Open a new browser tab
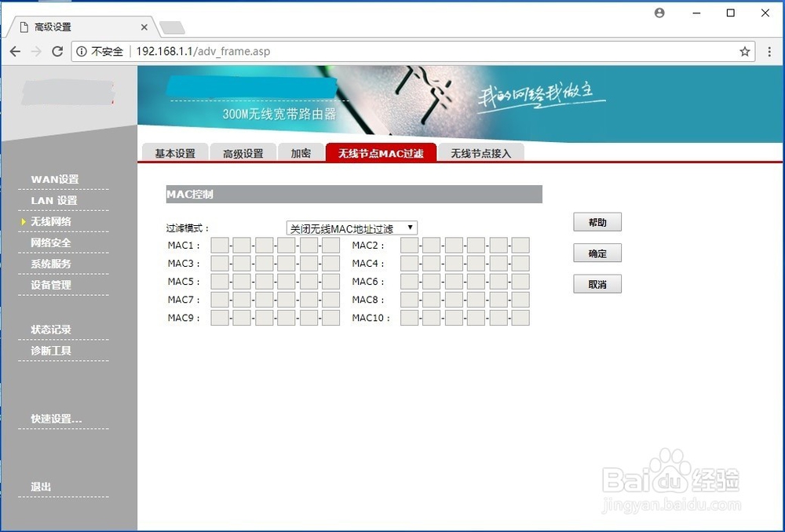785x532 pixels. tap(172, 27)
